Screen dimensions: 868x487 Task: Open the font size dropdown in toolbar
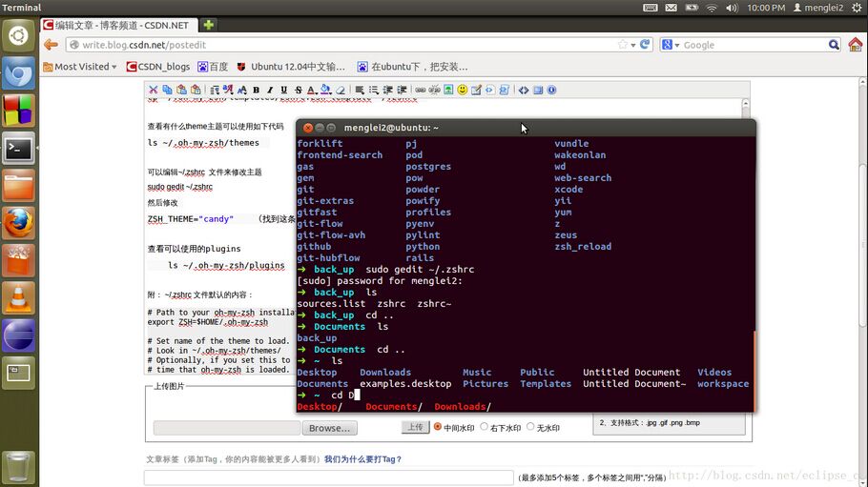(242, 90)
